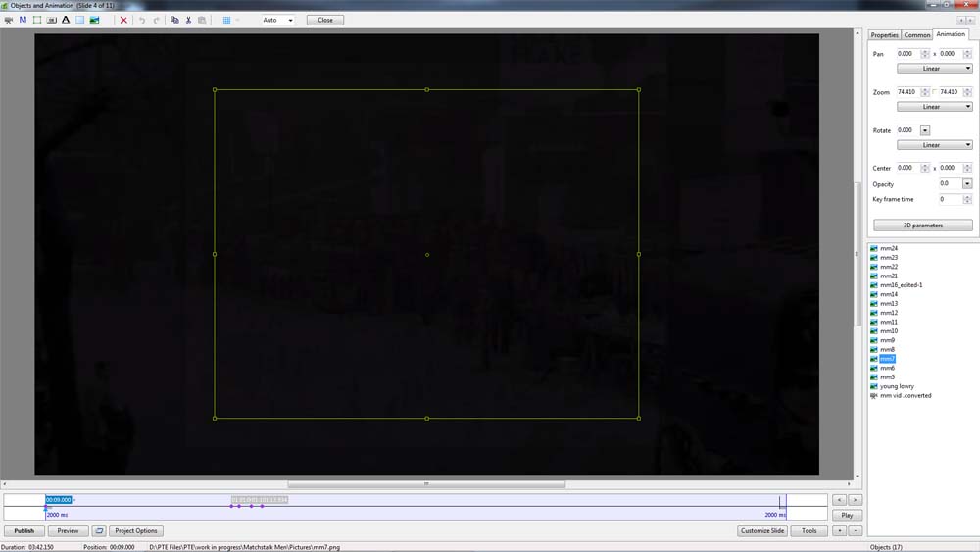
Task: Select the mm21 object in the list
Action: click(x=889, y=276)
